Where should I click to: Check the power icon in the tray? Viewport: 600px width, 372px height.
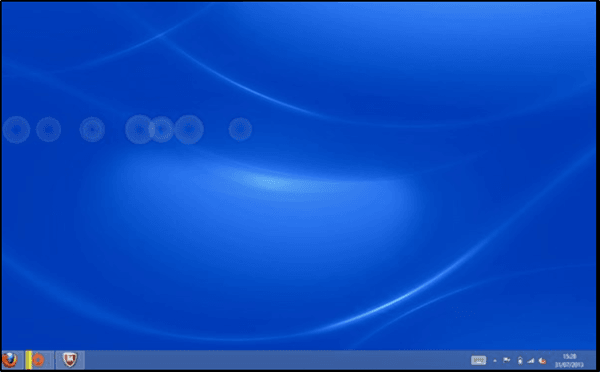(520, 361)
